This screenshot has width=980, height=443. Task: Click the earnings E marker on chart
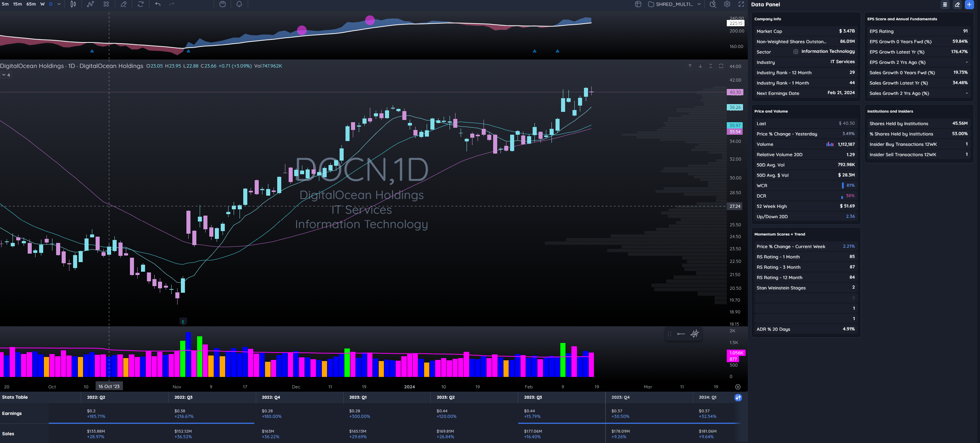tap(183, 322)
